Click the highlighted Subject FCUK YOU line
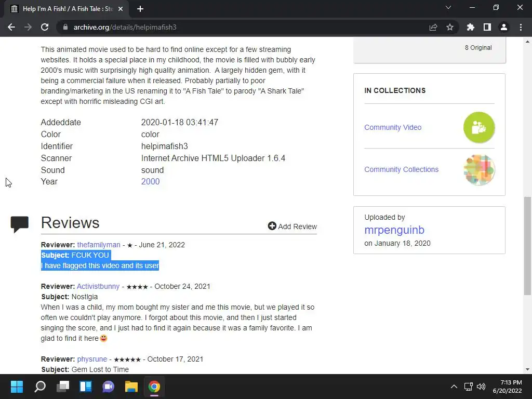The image size is (532, 399). (75, 255)
